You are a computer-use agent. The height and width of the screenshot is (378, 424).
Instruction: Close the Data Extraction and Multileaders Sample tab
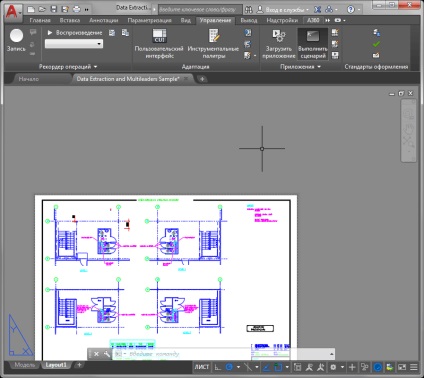(186, 79)
